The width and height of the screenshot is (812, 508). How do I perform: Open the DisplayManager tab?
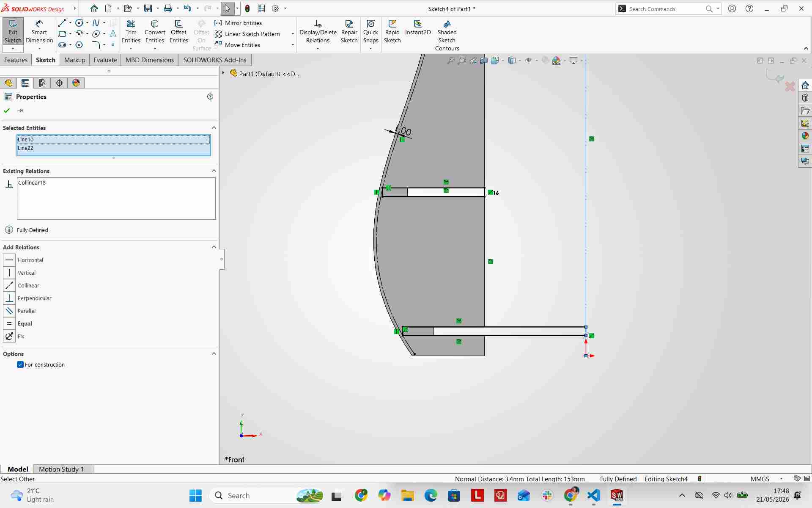click(x=76, y=83)
